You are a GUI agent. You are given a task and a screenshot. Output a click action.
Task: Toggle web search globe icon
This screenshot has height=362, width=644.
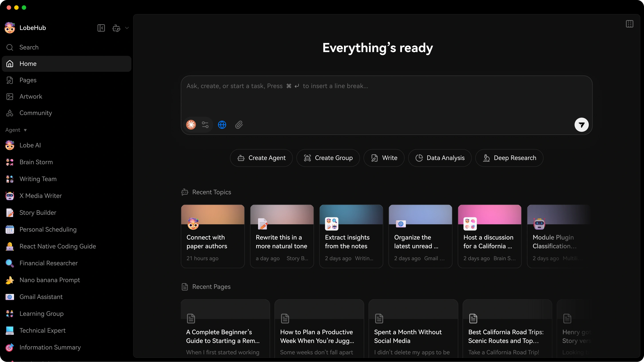(222, 125)
